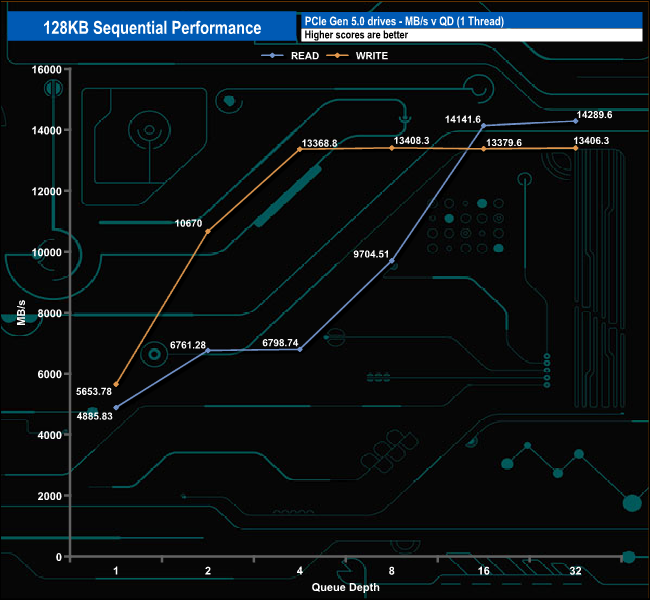Select the WRITE point at 13379.6

(x=484, y=149)
